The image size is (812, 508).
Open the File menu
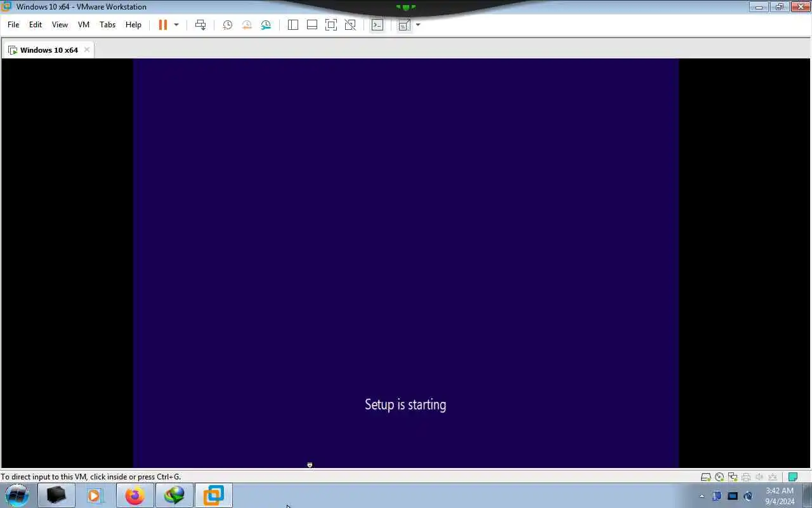(13, 25)
